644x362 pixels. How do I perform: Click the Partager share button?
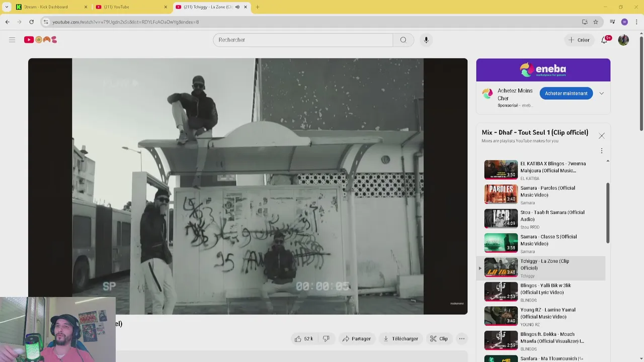click(356, 338)
